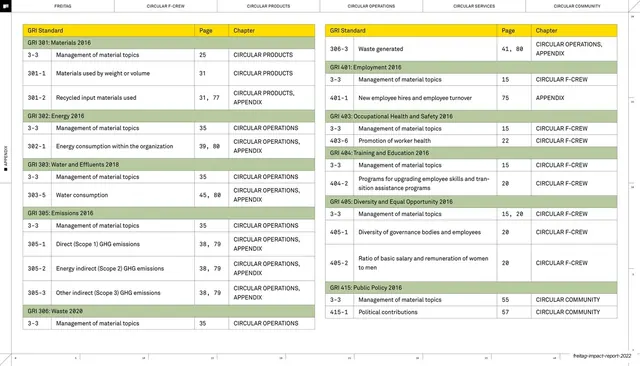The image size is (640, 366).
Task: Click the '41, 80' page cell
Action: [x=514, y=49]
